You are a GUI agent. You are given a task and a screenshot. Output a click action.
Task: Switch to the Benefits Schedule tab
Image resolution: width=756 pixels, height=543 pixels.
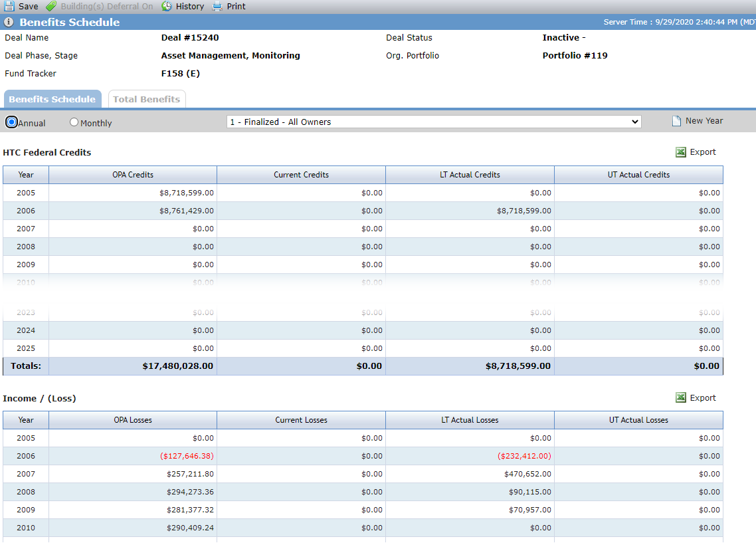[x=52, y=99]
